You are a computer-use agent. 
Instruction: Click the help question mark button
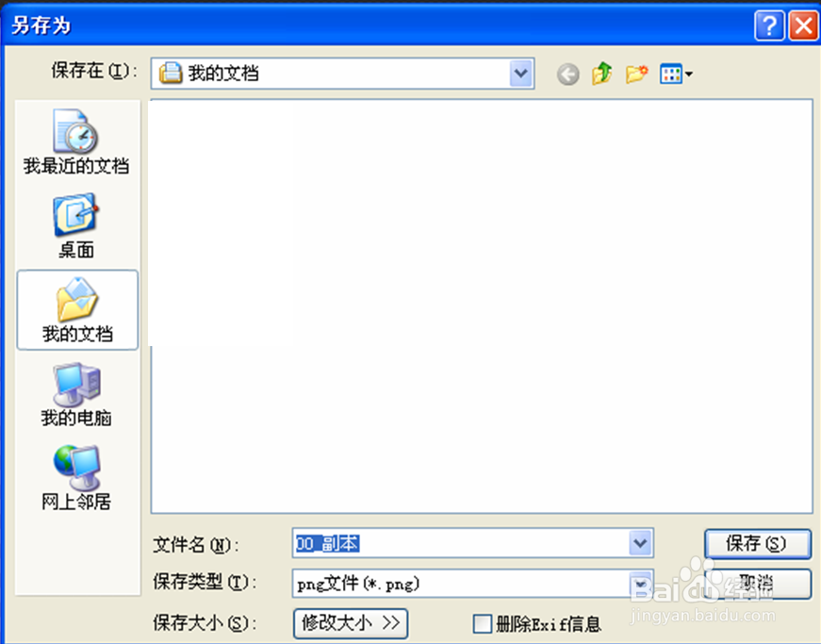[768, 25]
